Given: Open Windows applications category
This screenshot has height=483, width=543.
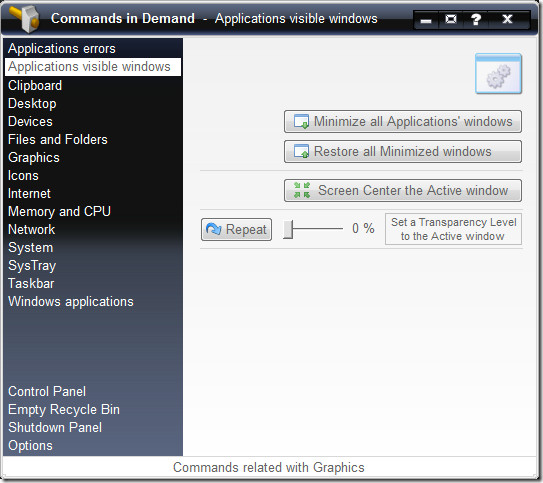Looking at the screenshot, I should 71,302.
